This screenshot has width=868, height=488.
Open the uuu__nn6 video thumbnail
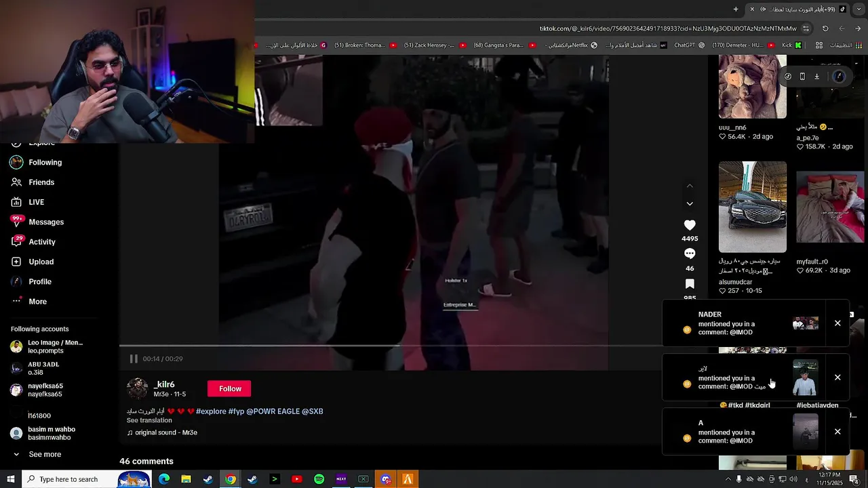pyautogui.click(x=753, y=87)
